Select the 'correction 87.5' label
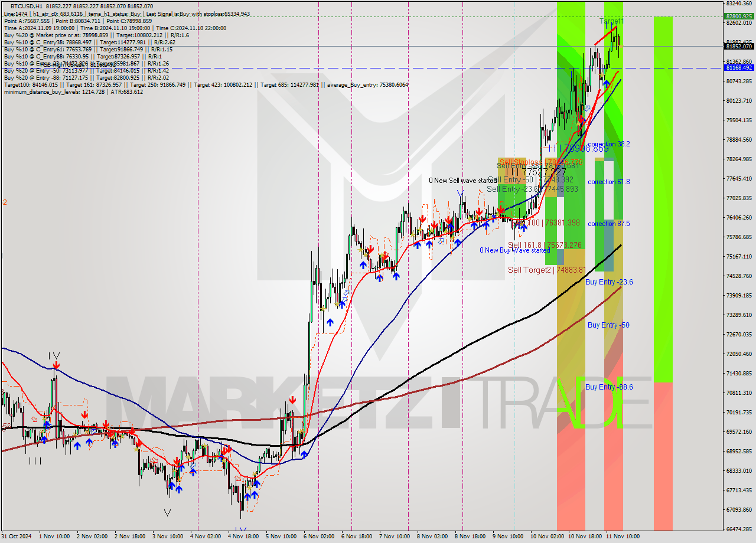Viewport: 756px width, 543px height. click(x=609, y=224)
